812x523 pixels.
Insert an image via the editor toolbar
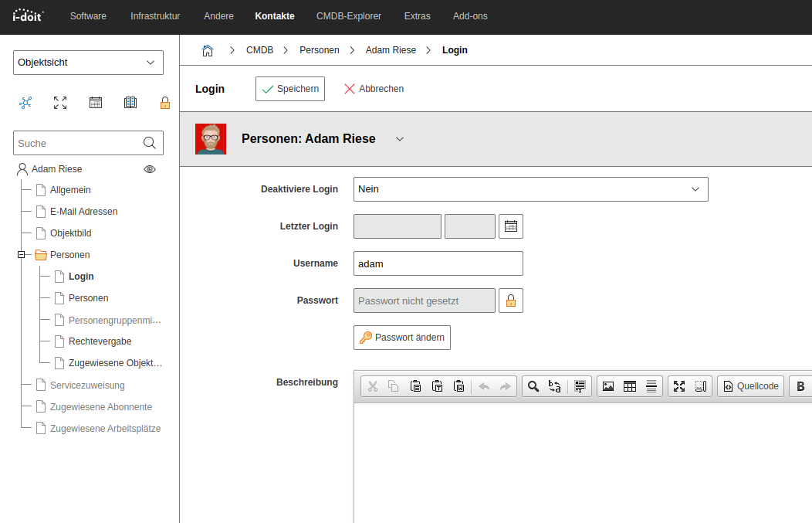tap(608, 386)
